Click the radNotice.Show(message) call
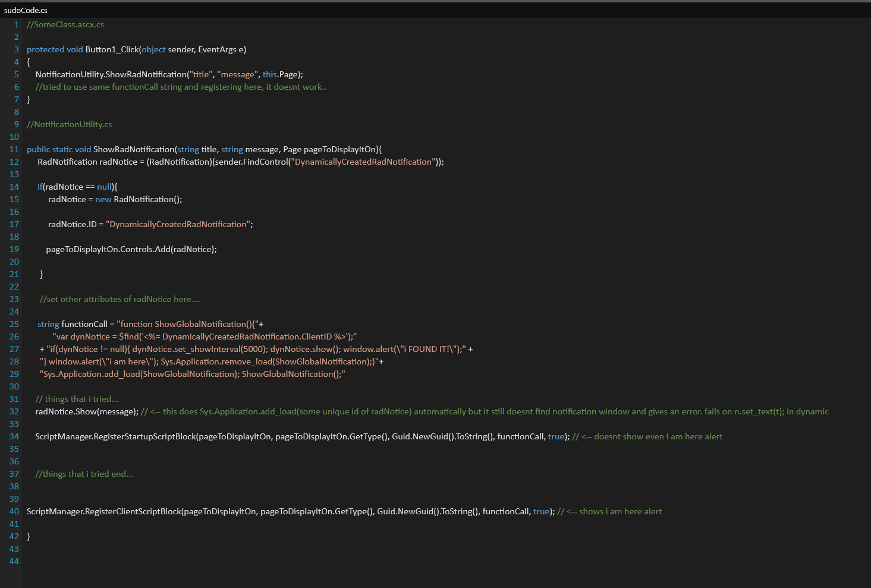This screenshot has height=588, width=871. pos(87,411)
